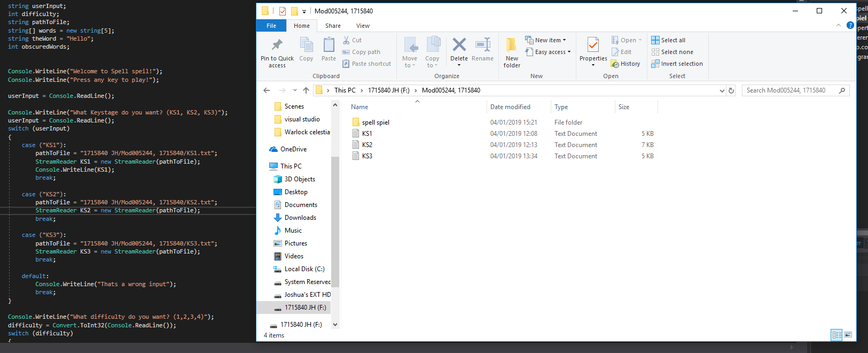Viewport: 868px width, 353px height.
Task: Cut the selected item with scissors
Action: [x=353, y=40]
